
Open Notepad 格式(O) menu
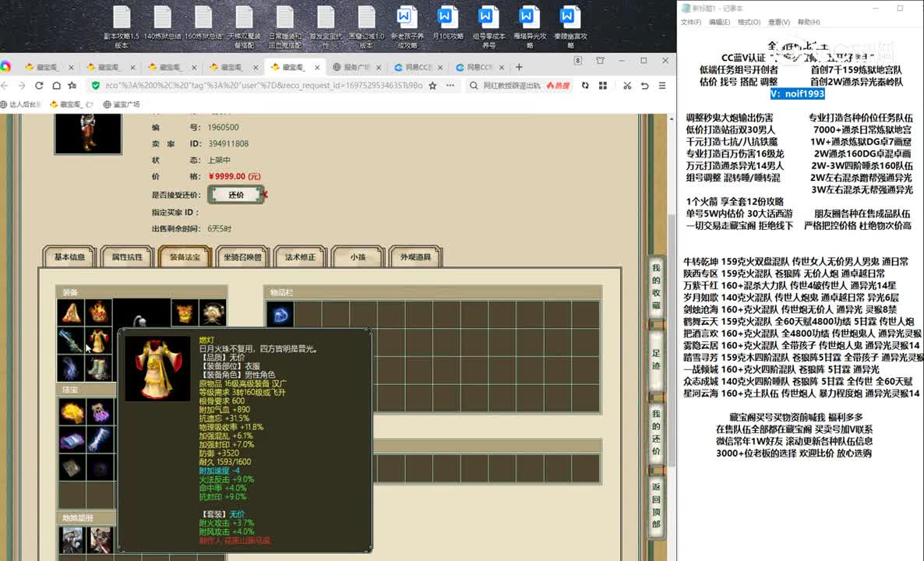749,23
